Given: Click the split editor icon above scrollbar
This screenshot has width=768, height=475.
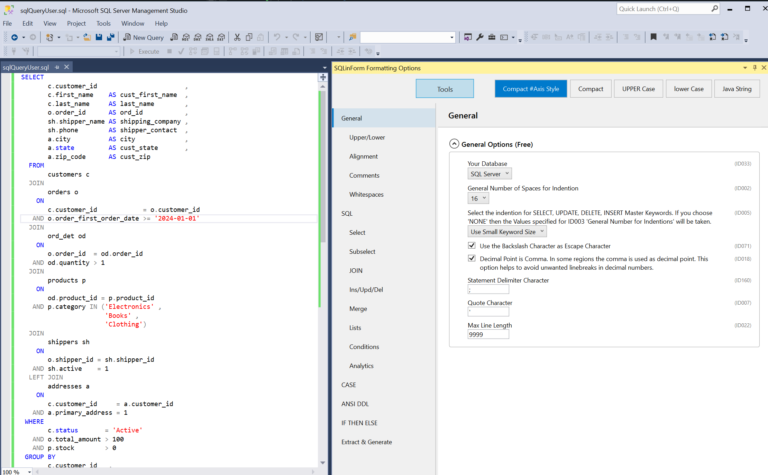Looking at the screenshot, I should point(323,77).
